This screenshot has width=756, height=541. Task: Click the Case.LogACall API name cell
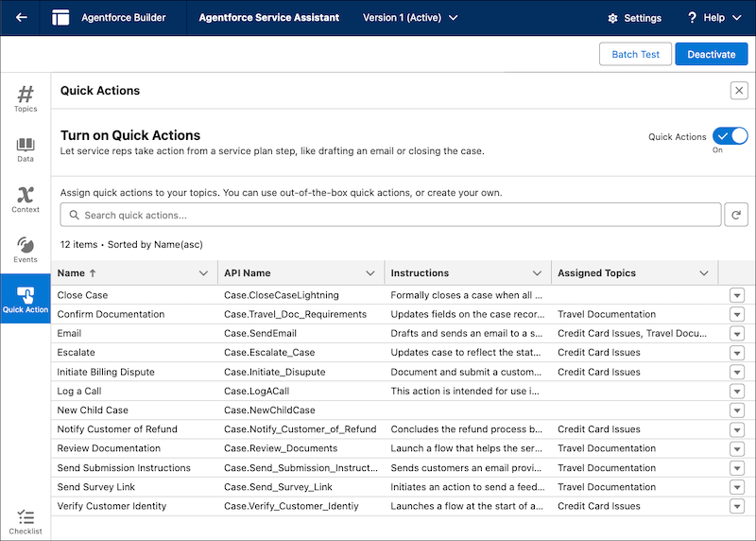point(301,391)
